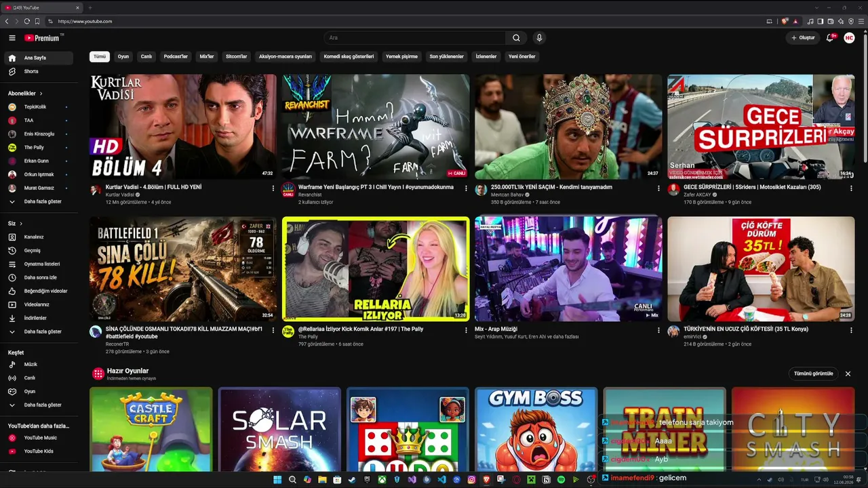Open more options for Mix - Arap Müziği
The height and width of the screenshot is (488, 868).
(658, 331)
